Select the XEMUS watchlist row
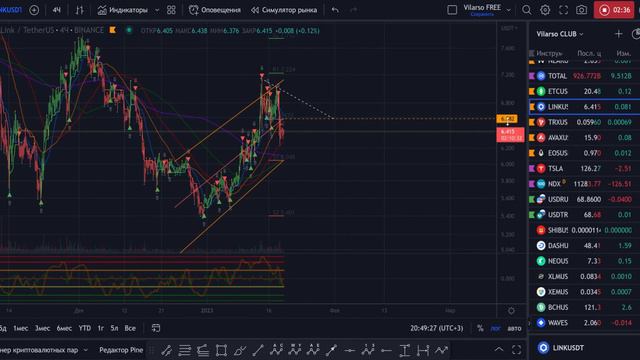The image size is (640, 360). (x=584, y=292)
